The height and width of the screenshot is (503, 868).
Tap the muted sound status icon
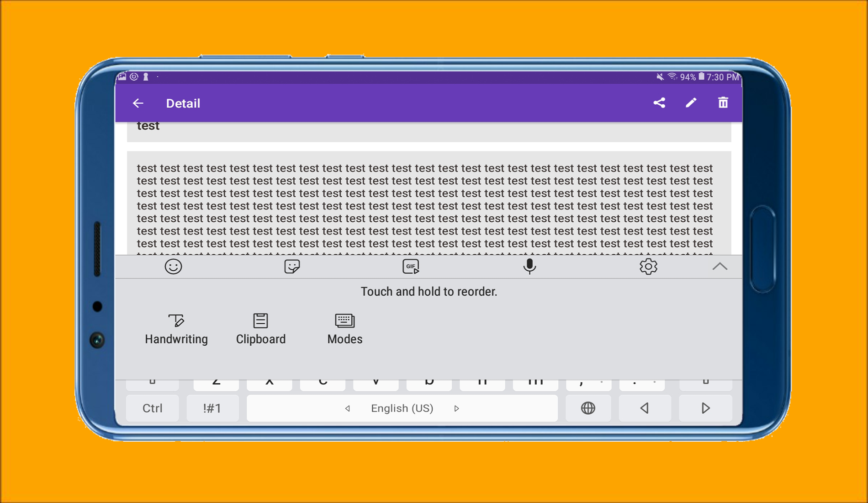coord(660,77)
